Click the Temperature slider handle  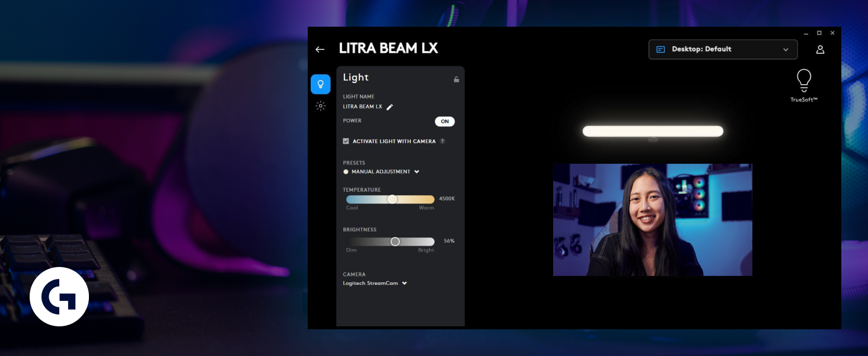(x=392, y=199)
